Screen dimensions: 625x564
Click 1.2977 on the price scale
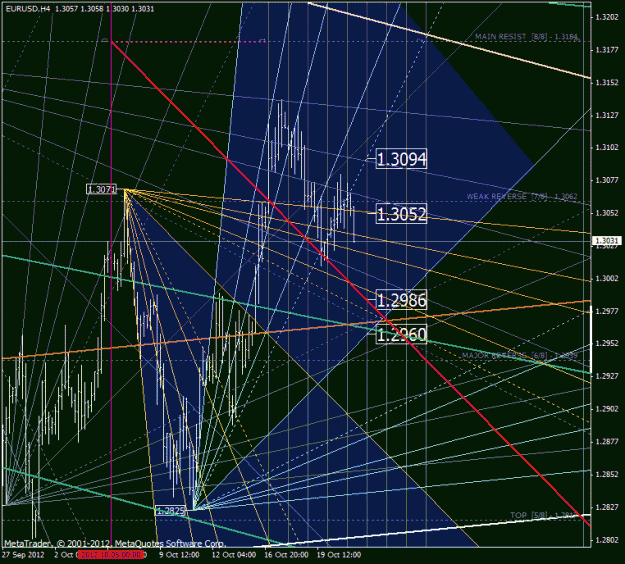coord(607,311)
